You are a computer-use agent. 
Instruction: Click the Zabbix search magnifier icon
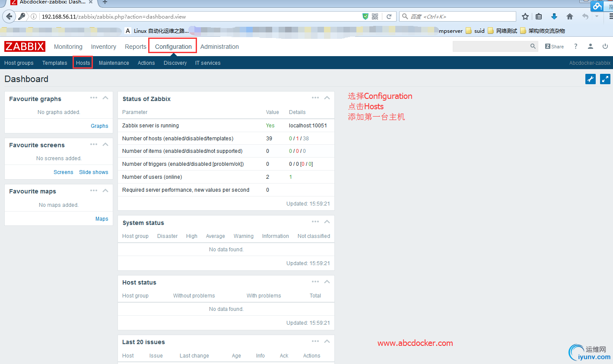tap(533, 46)
